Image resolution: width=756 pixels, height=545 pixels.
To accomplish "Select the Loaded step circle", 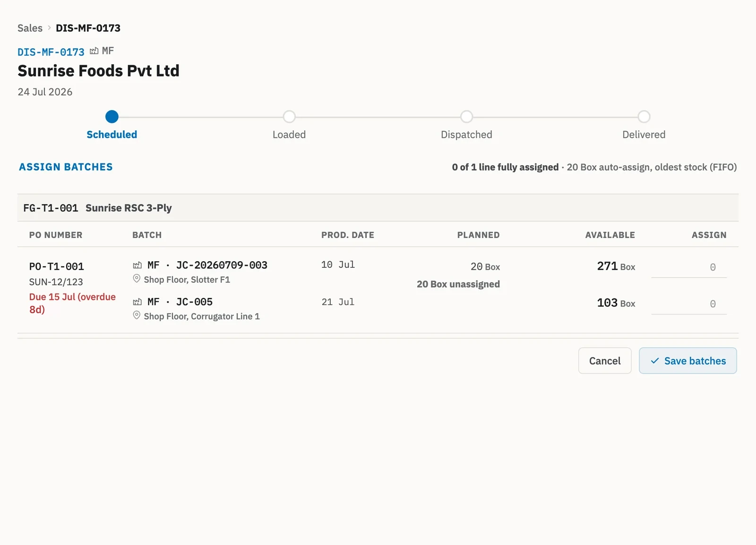I will (289, 117).
